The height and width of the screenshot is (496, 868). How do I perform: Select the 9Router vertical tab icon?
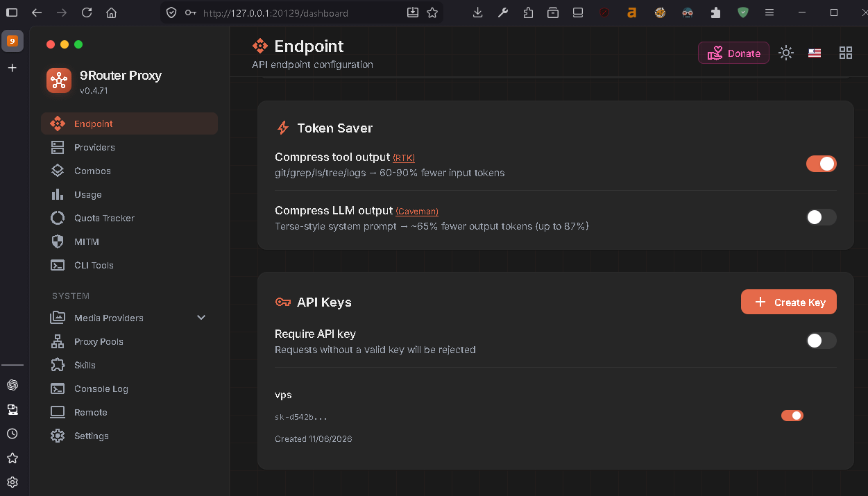(12, 41)
